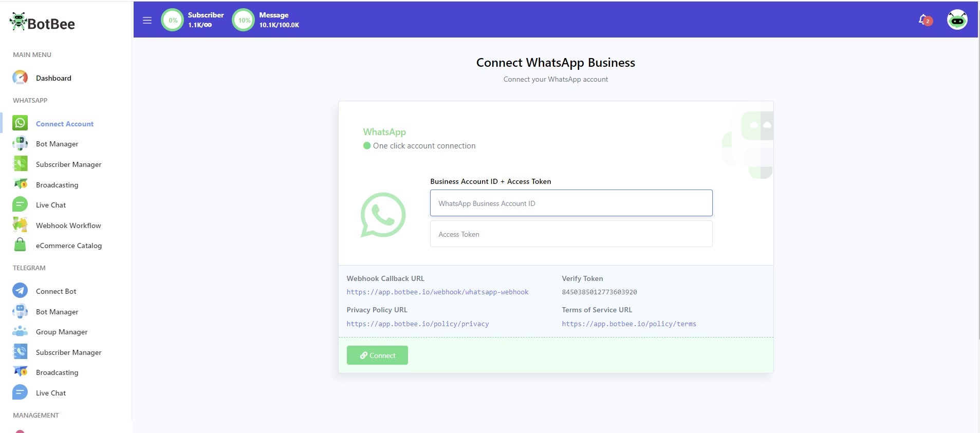Open the notifications bell
Viewport: 980px width, 433px height.
click(924, 20)
